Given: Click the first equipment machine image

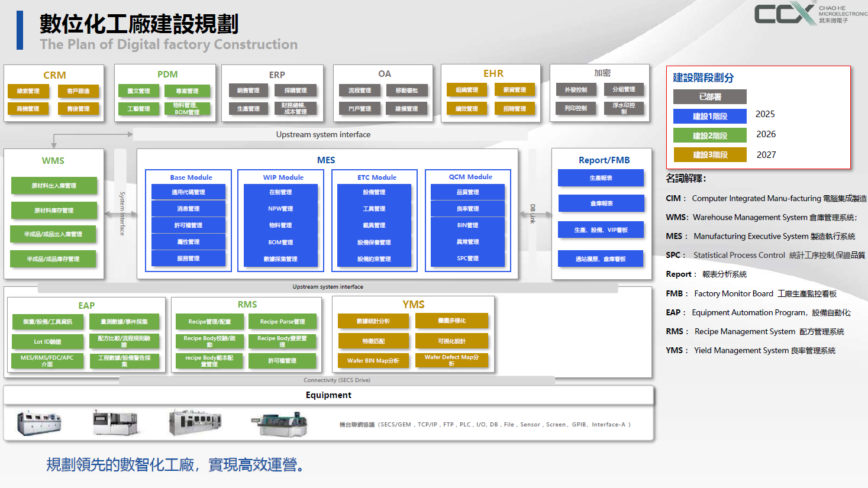Looking at the screenshot, I should [x=39, y=423].
